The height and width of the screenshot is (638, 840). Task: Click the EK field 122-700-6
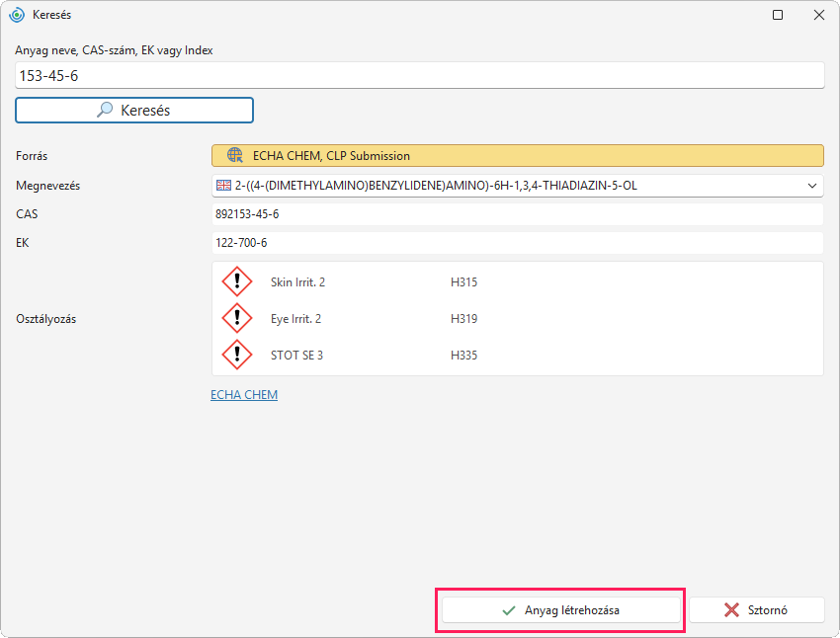pos(518,243)
